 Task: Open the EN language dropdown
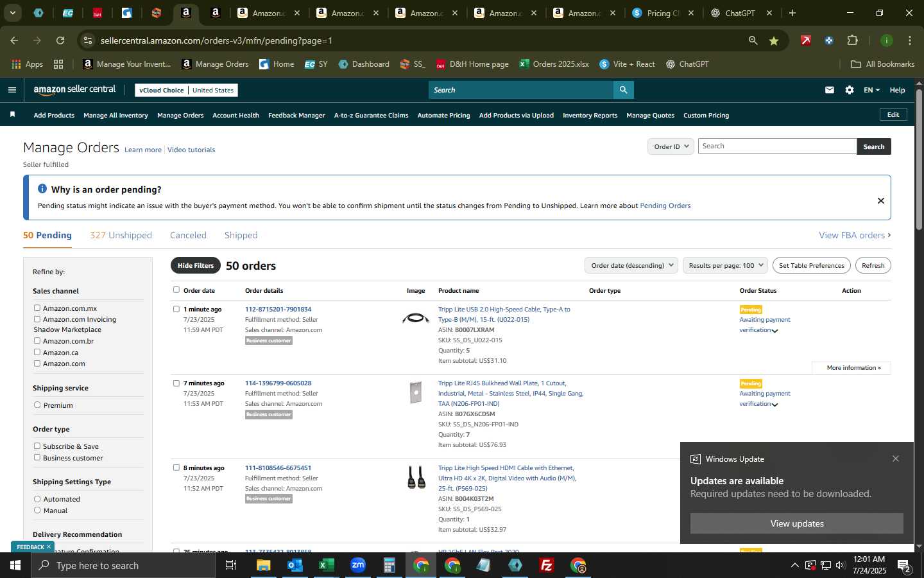click(871, 90)
